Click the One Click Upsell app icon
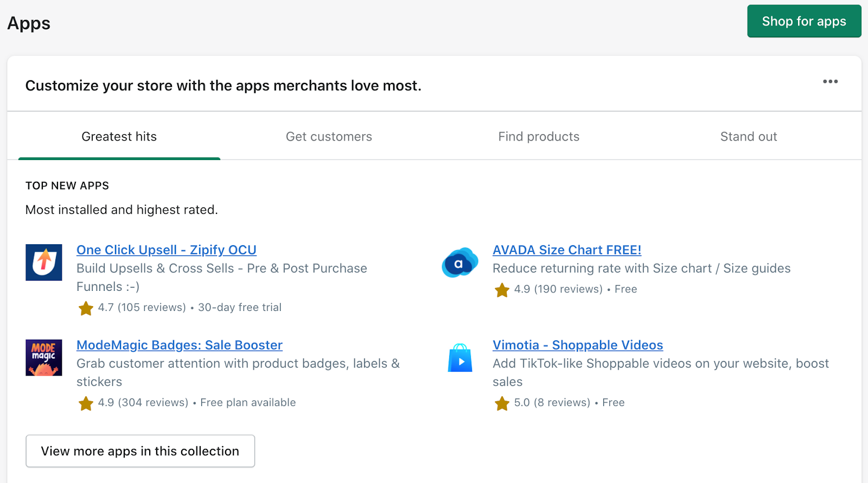 tap(43, 262)
